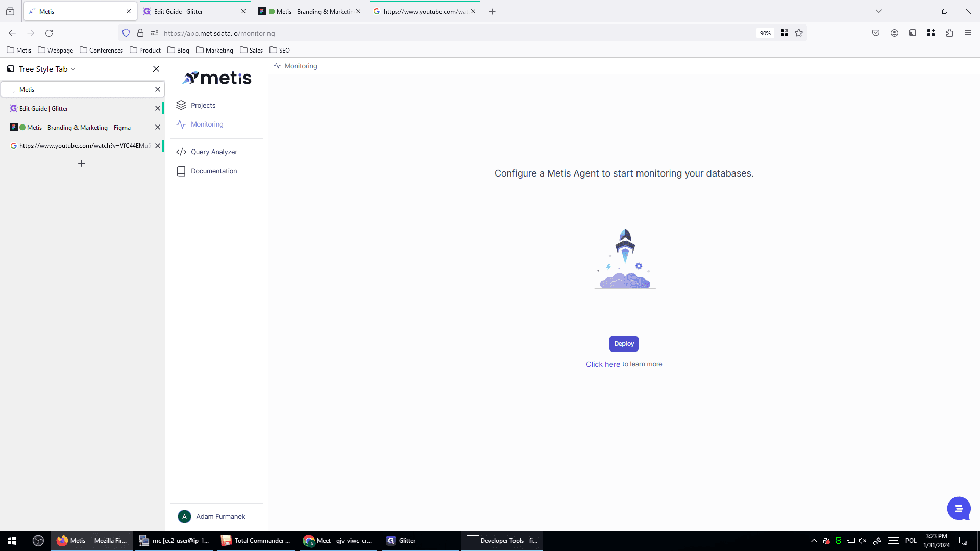Open the chat support bubble
This screenshot has height=551, width=980.
click(959, 509)
